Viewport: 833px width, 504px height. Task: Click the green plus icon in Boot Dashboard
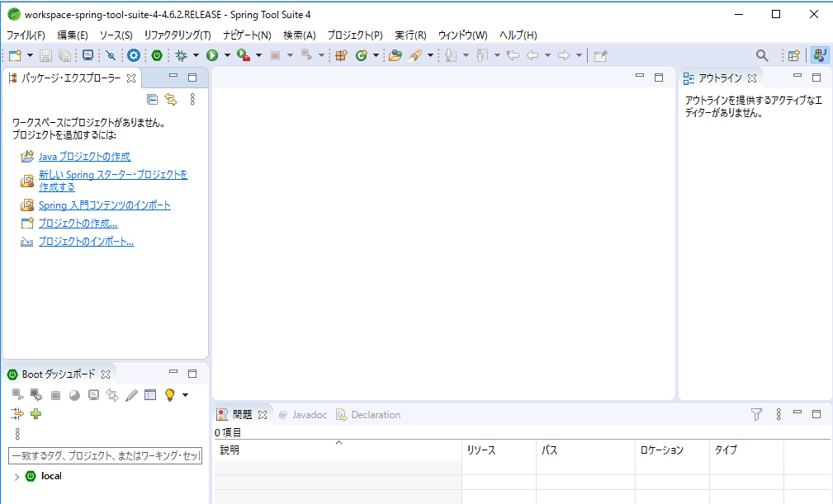tap(35, 414)
